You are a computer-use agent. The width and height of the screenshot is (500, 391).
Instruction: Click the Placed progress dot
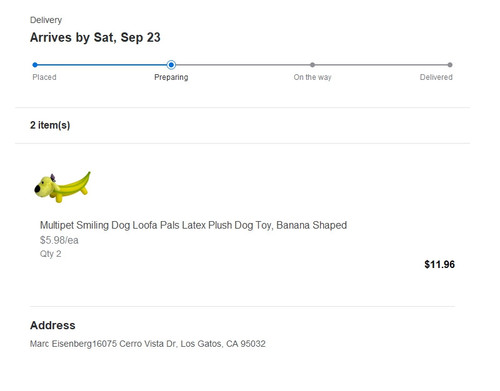pyautogui.click(x=35, y=65)
